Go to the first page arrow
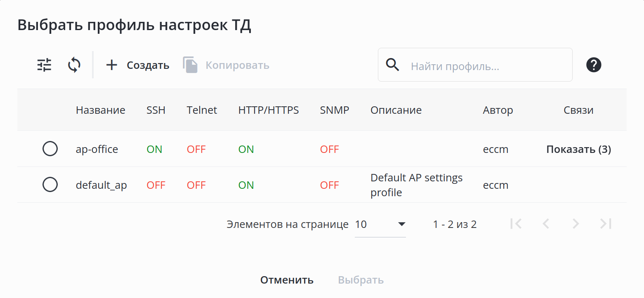 516,224
